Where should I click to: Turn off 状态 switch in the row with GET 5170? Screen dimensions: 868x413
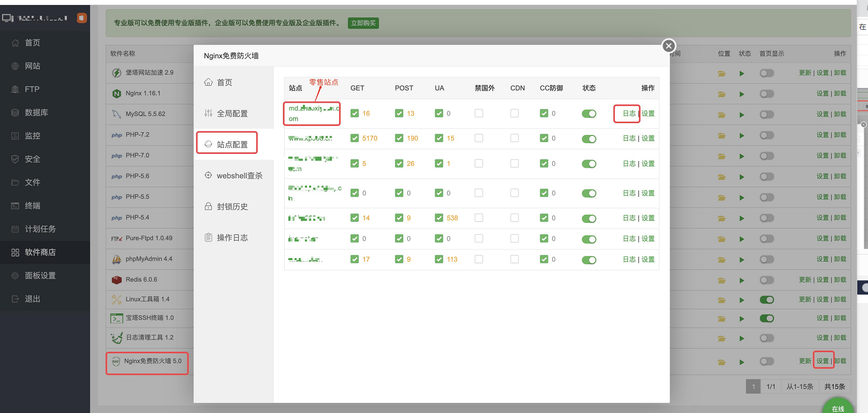589,139
